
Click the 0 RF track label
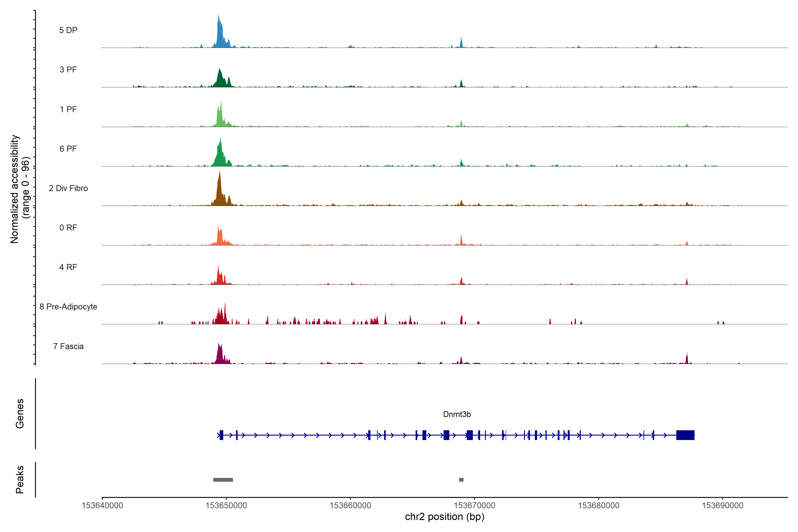(x=68, y=228)
